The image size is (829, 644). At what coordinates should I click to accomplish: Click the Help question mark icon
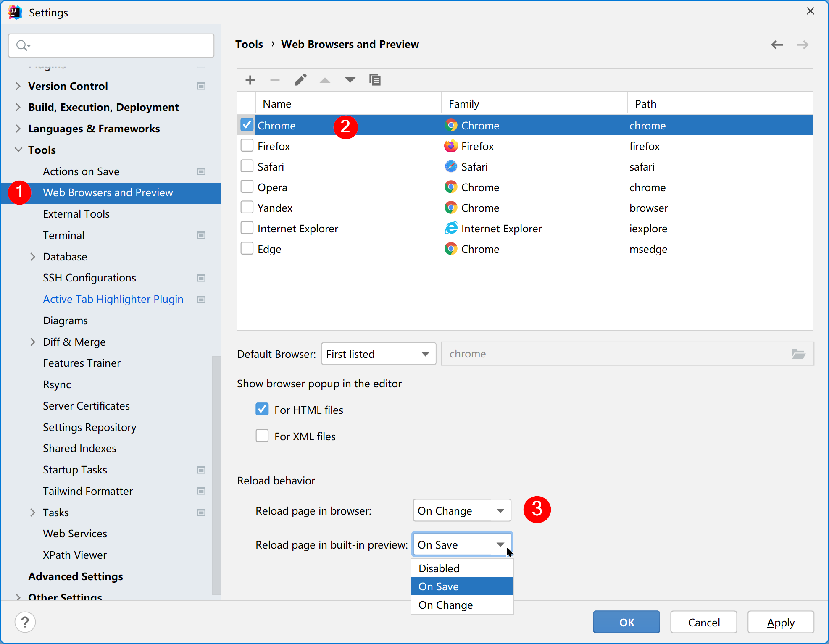pyautogui.click(x=25, y=622)
